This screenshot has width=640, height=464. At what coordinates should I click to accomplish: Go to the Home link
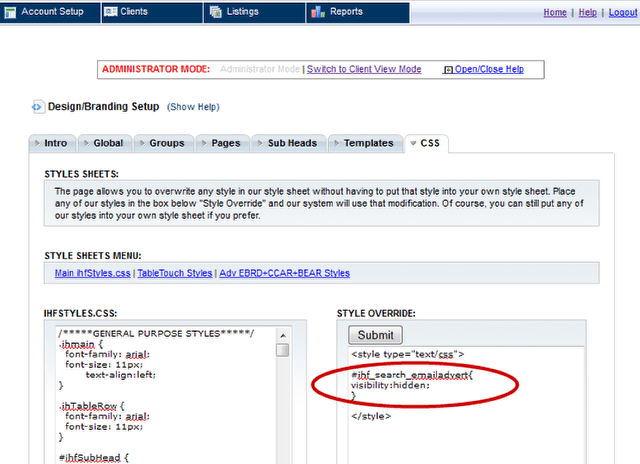click(555, 13)
